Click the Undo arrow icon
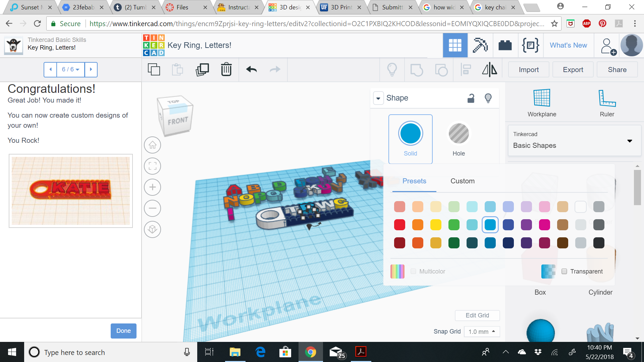 point(251,70)
